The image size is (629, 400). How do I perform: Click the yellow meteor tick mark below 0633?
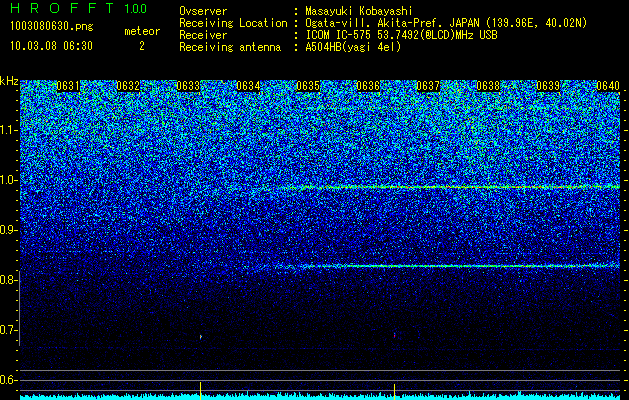click(200, 390)
